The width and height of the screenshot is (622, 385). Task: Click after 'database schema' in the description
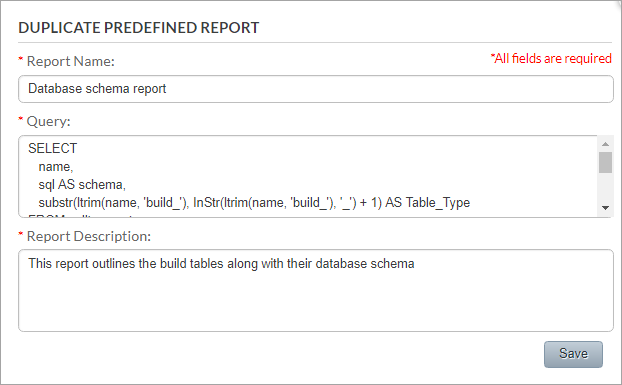click(420, 264)
